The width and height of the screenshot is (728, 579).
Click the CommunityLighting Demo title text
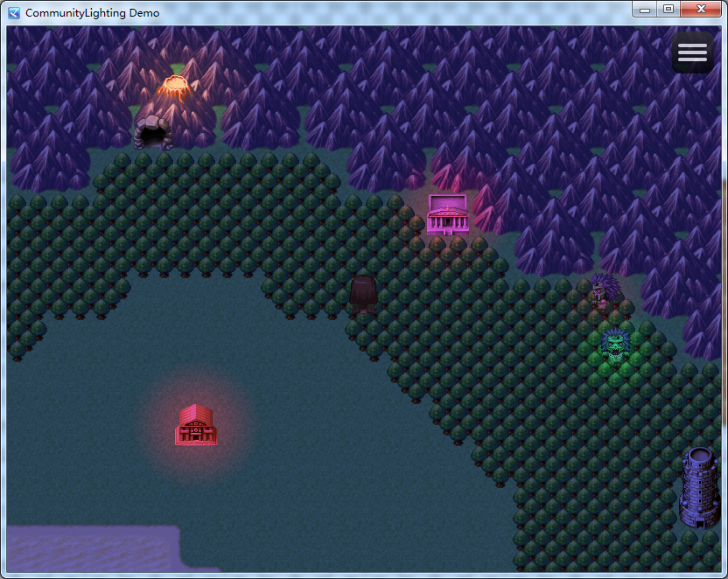point(92,13)
